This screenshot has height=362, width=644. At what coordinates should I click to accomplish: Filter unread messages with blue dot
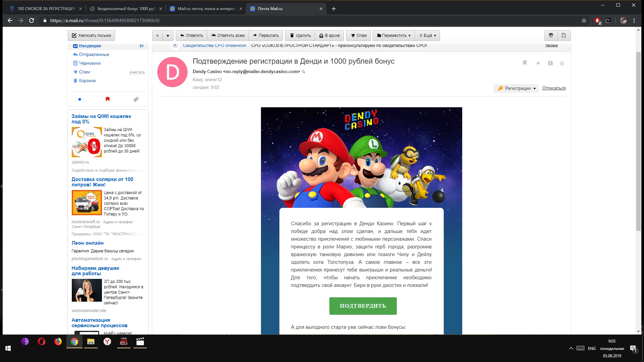(x=79, y=99)
